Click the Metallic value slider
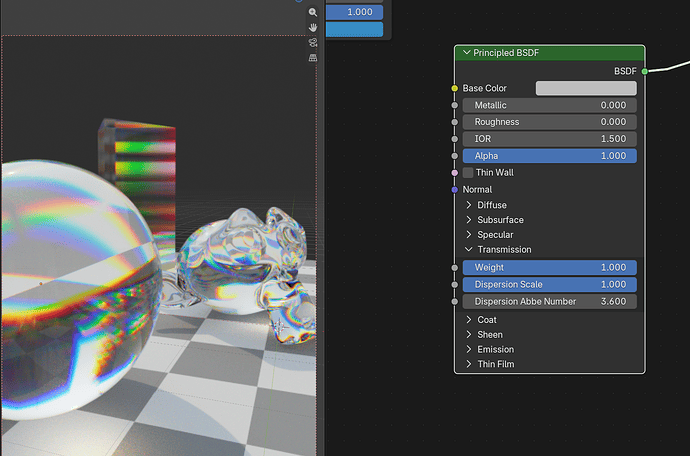Screen dimensions: 690x456 [550, 105]
